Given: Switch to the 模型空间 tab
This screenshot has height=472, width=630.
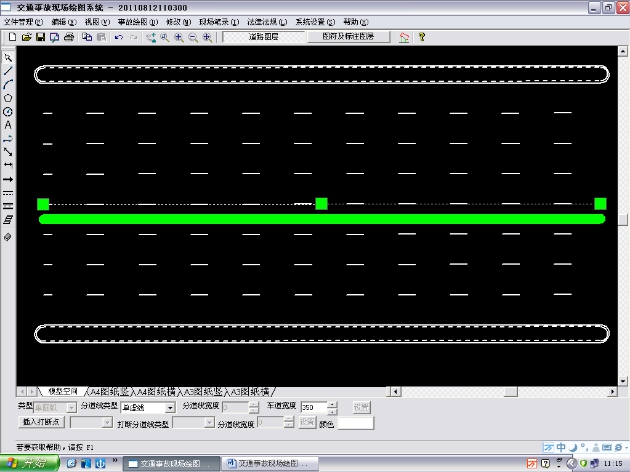Looking at the screenshot, I should pyautogui.click(x=63, y=391).
